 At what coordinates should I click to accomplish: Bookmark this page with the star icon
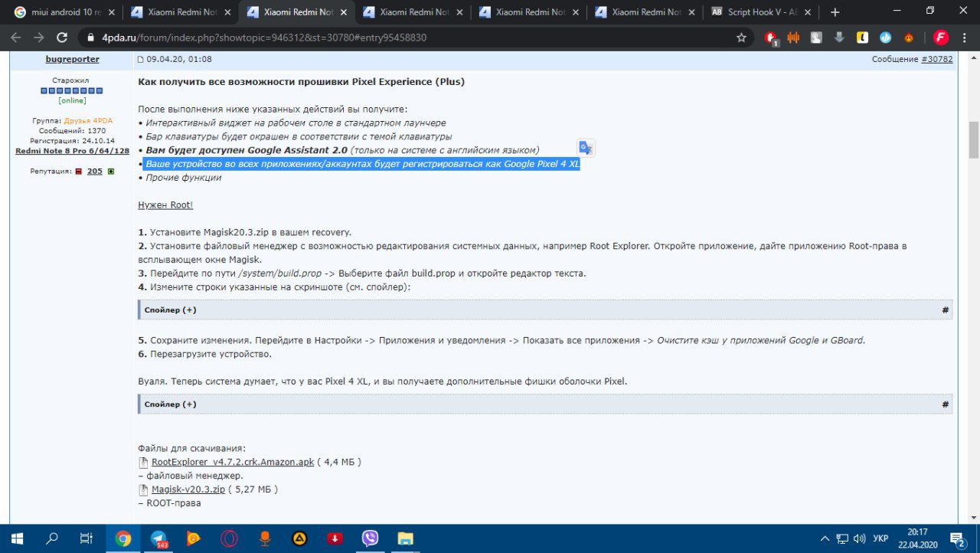point(741,38)
